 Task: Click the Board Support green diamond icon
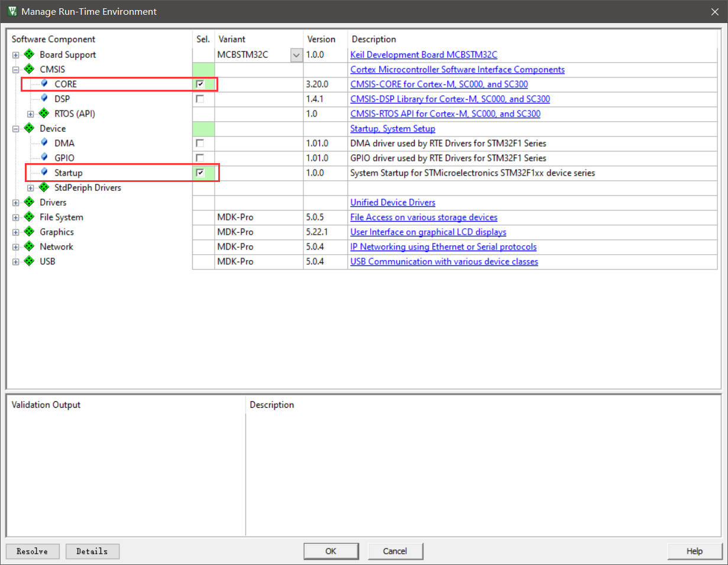click(29, 54)
